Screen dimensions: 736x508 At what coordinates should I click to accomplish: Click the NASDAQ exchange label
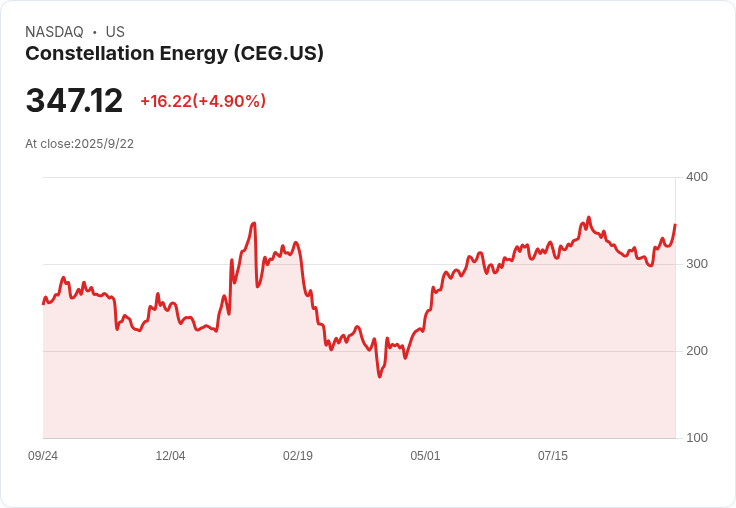(54, 32)
